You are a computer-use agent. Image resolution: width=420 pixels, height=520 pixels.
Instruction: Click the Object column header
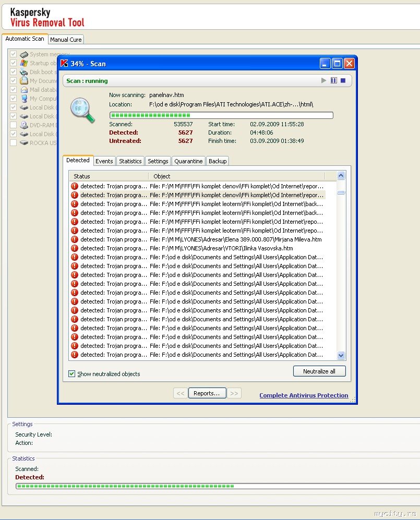(236, 176)
